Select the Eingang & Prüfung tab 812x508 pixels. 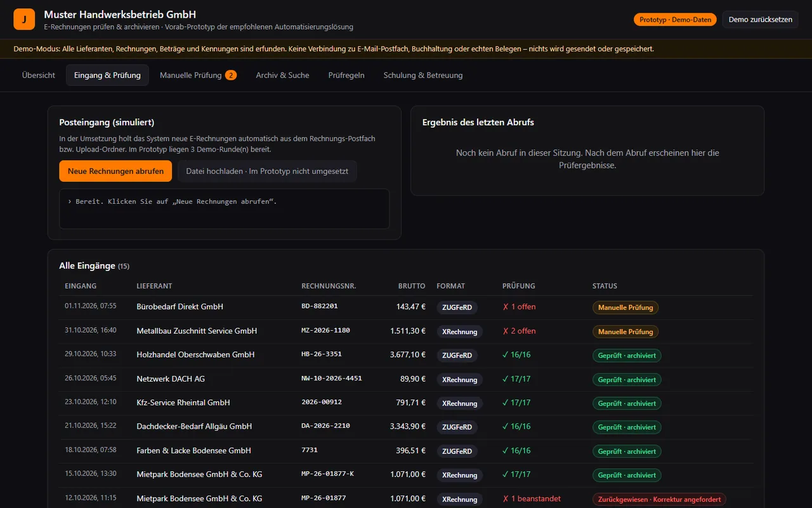click(x=107, y=75)
